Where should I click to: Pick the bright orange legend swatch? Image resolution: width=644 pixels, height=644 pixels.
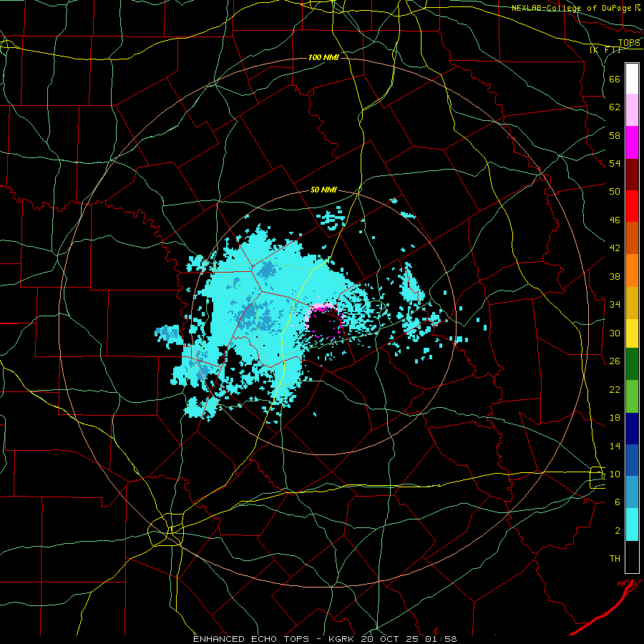(x=632, y=270)
